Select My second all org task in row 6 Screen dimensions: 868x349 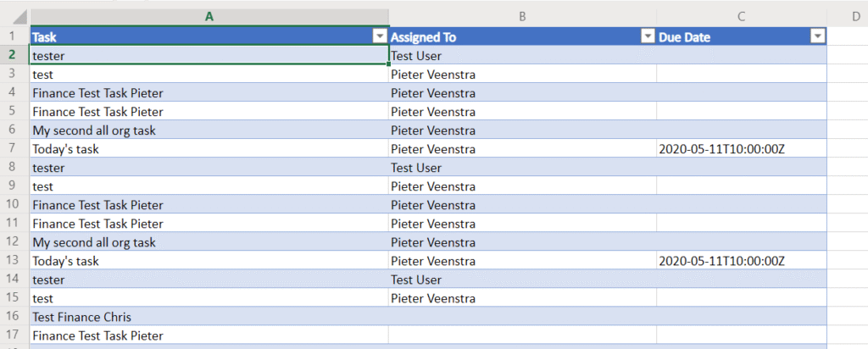click(x=209, y=130)
